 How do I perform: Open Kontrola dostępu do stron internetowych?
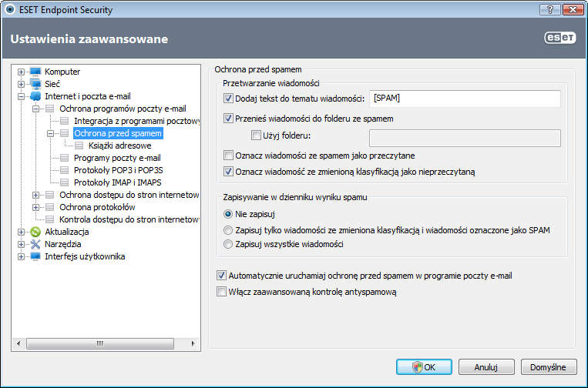pyautogui.click(x=129, y=219)
